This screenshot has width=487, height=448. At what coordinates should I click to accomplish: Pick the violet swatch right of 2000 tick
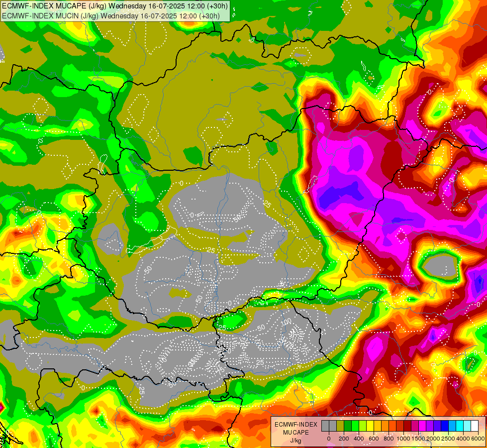tap(438, 426)
